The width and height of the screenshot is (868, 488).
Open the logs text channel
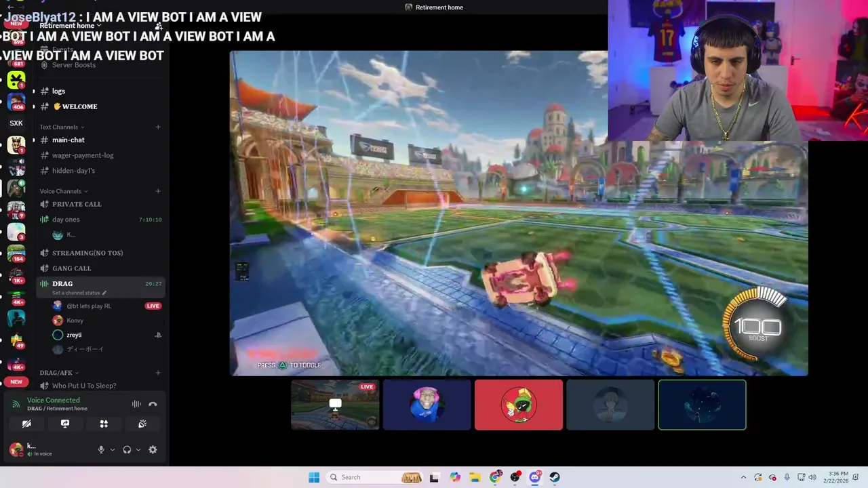pos(100,91)
